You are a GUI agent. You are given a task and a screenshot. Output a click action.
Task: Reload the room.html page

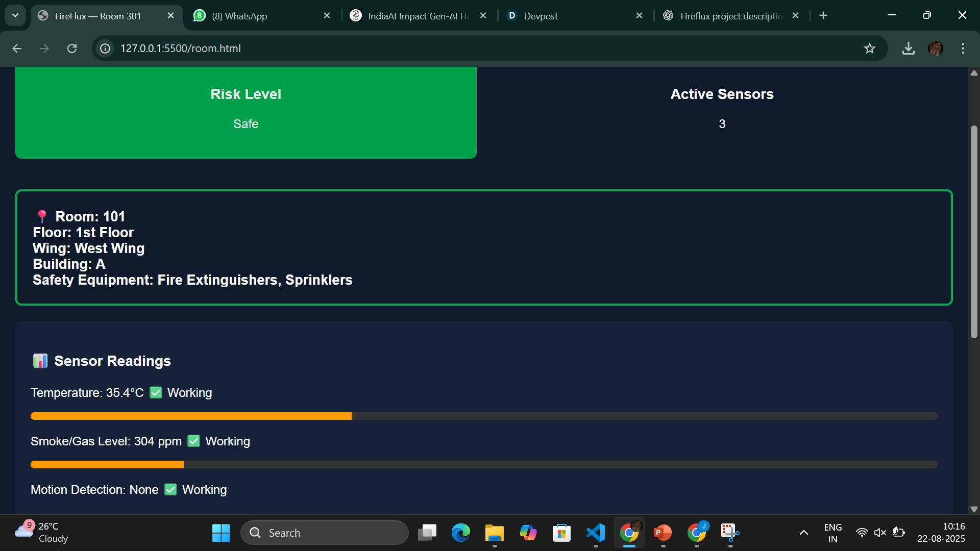pos(72,48)
